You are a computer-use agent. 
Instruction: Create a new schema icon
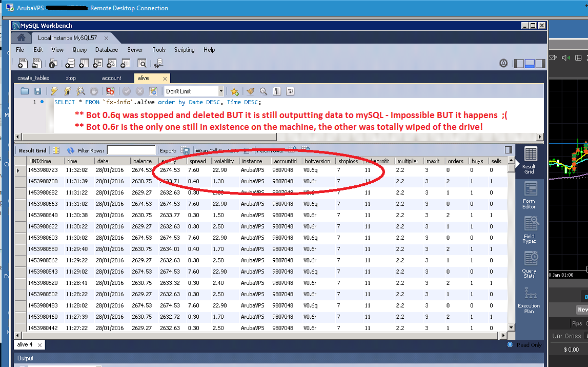tap(70, 63)
